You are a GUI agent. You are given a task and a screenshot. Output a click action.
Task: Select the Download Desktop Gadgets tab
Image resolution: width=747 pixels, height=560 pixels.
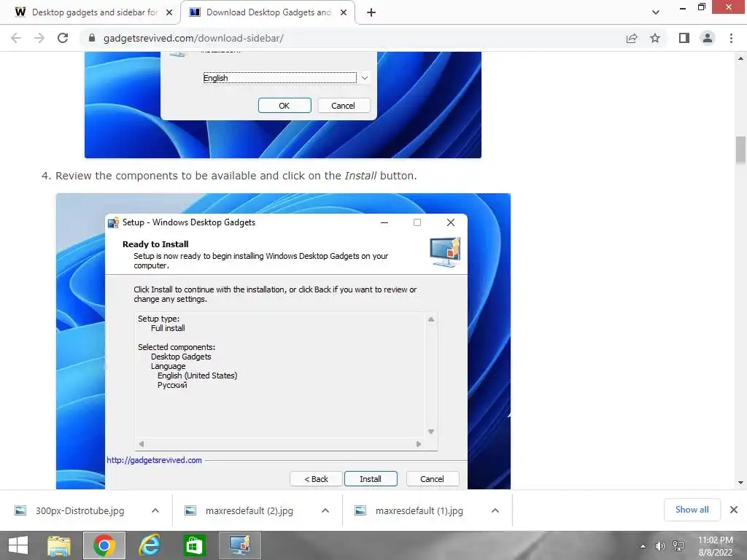(x=267, y=12)
